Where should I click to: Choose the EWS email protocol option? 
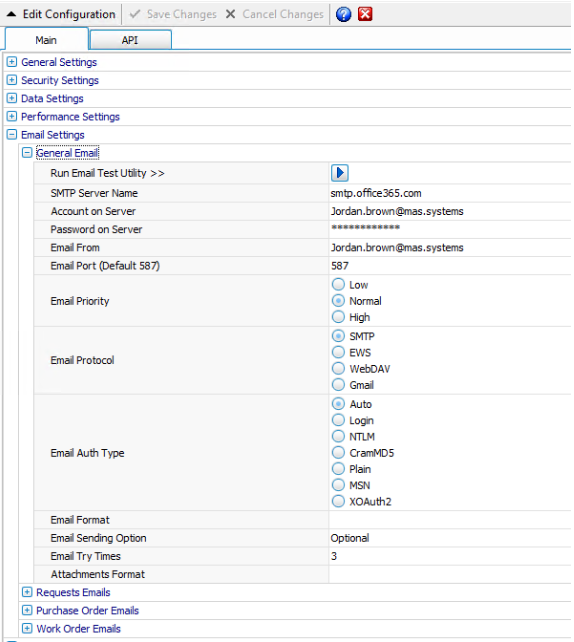[338, 352]
